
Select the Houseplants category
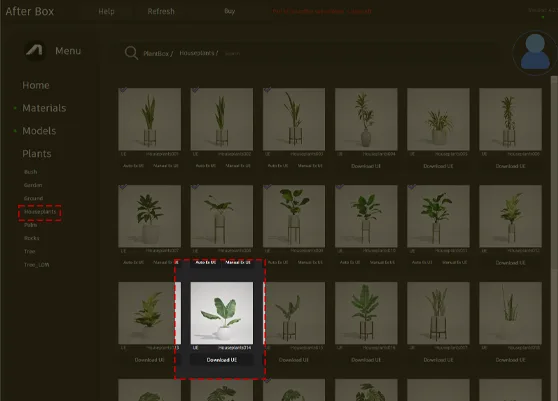coord(40,212)
